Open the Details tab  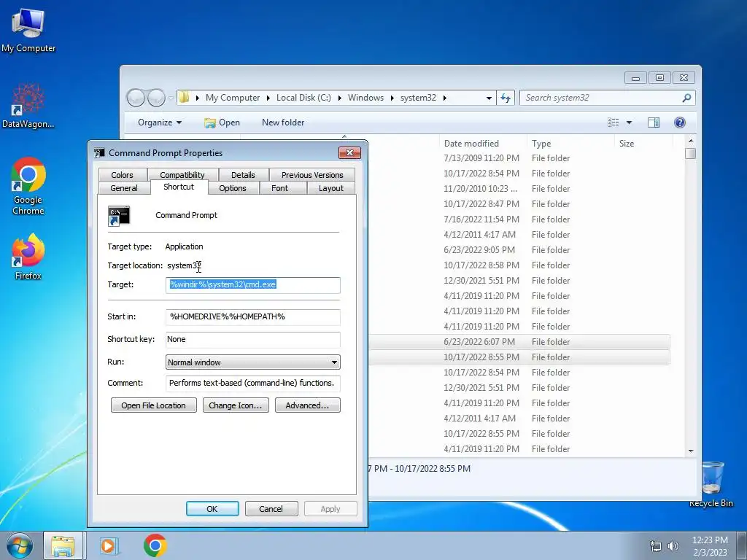coord(243,175)
